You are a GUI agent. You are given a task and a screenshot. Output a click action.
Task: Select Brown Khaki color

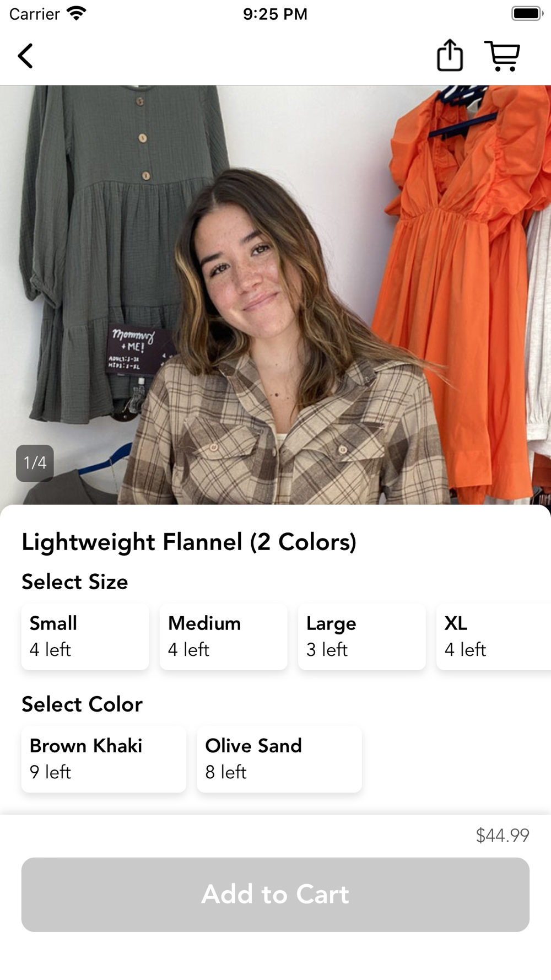tap(104, 759)
